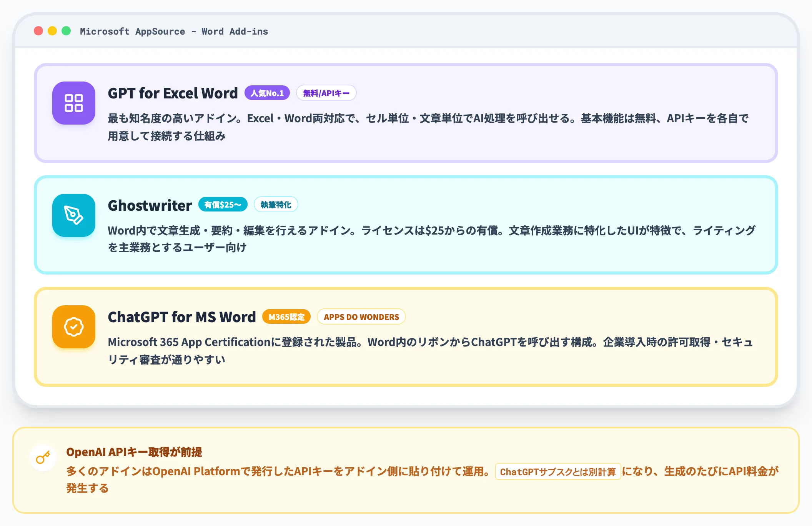
Task: Open the ChatGPT for MS Word title
Action: tap(181, 317)
